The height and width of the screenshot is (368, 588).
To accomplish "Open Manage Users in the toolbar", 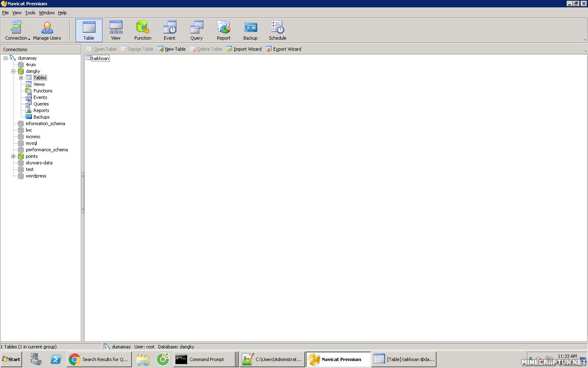I will click(x=47, y=31).
